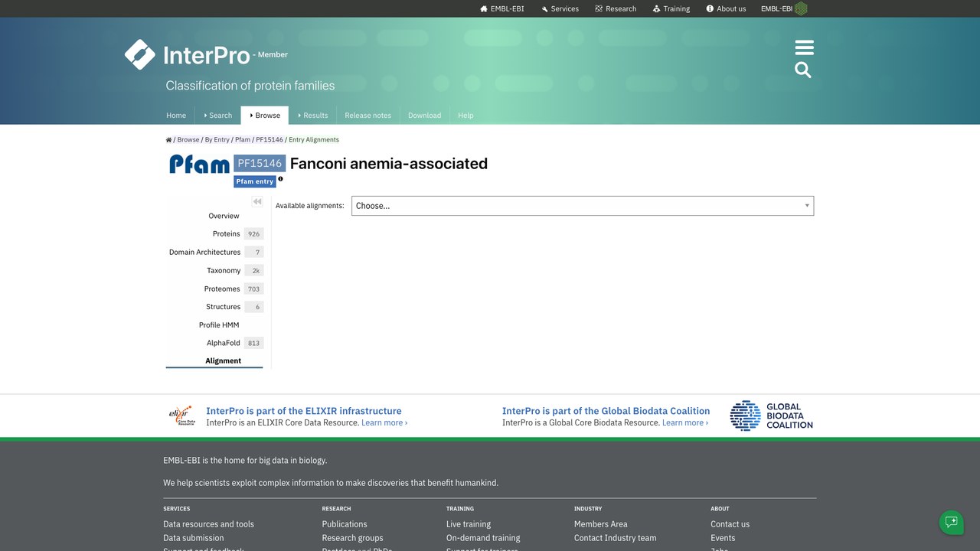Select Overview in the side menu
This screenshot has width=980, height=551.
tap(224, 216)
